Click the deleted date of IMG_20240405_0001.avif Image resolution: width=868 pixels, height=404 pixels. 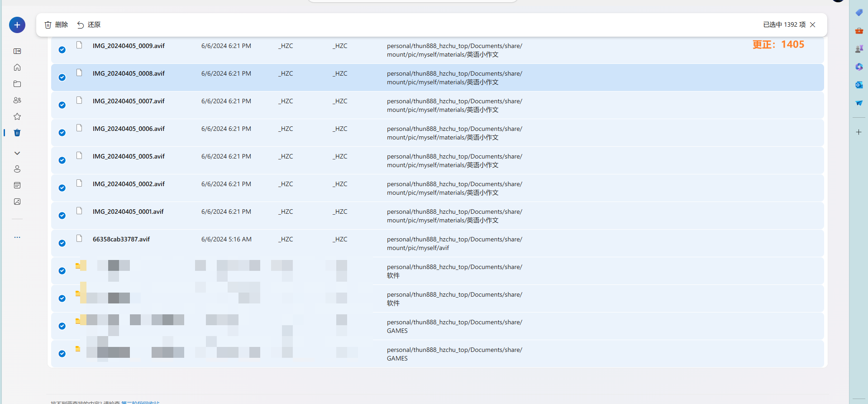(x=226, y=212)
